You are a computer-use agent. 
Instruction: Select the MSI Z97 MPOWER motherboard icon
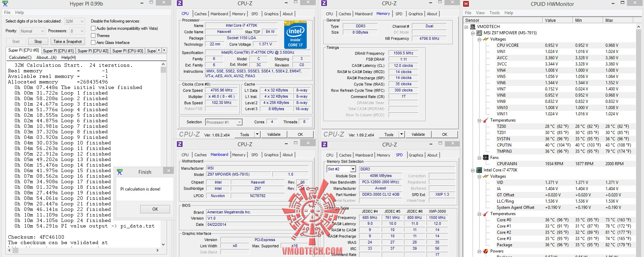pos(480,33)
